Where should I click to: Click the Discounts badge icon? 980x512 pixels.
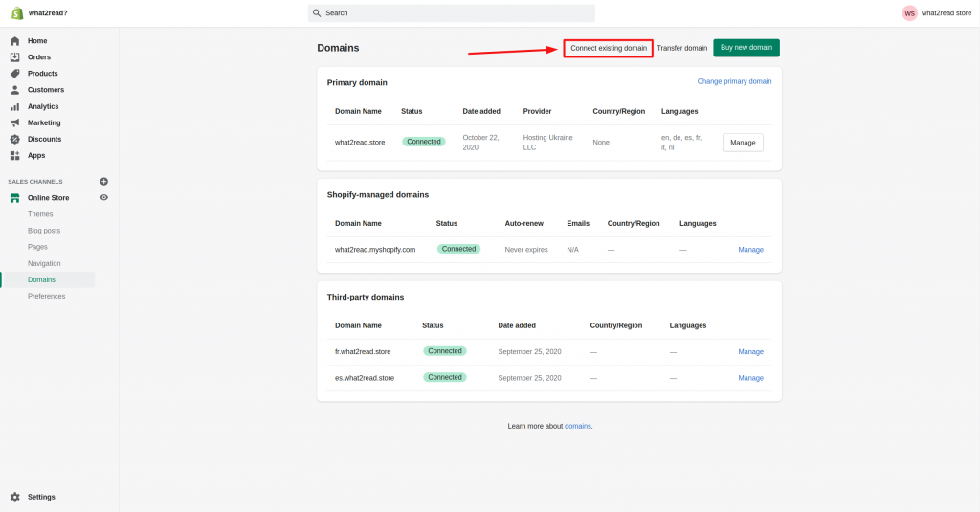point(15,139)
